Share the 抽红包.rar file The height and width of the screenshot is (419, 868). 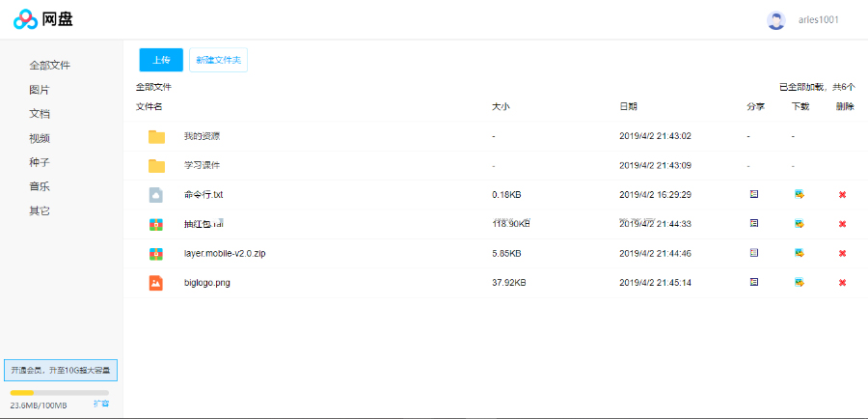(754, 223)
